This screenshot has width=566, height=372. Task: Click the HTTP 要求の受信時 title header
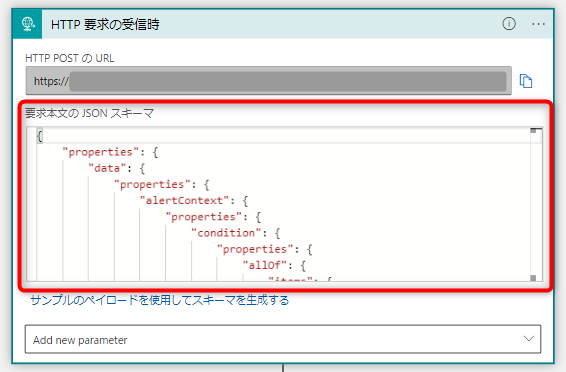(x=105, y=25)
